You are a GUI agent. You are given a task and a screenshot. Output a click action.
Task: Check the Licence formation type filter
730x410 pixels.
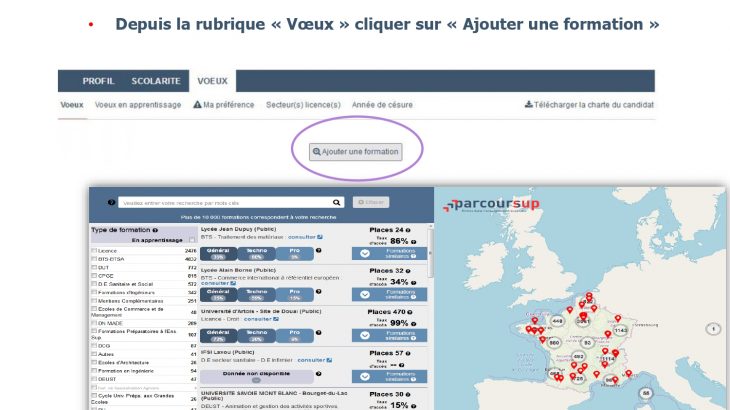pos(94,251)
